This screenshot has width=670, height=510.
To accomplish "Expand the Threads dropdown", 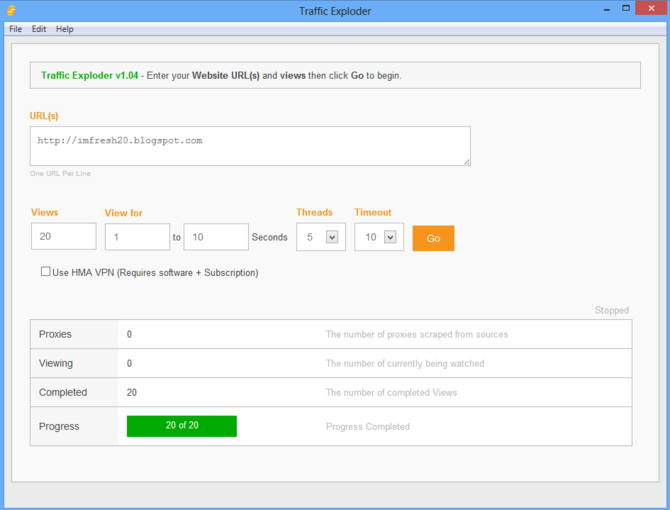I will coord(332,237).
